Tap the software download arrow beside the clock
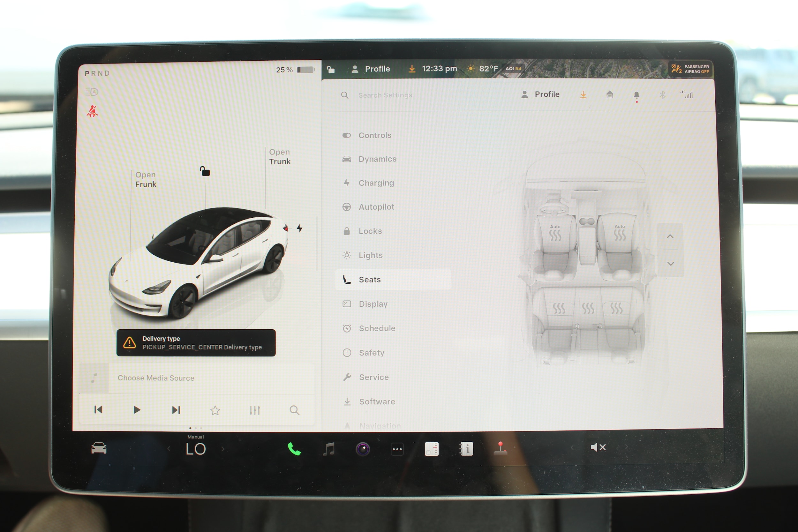Viewport: 798px width, 532px height. pyautogui.click(x=412, y=69)
